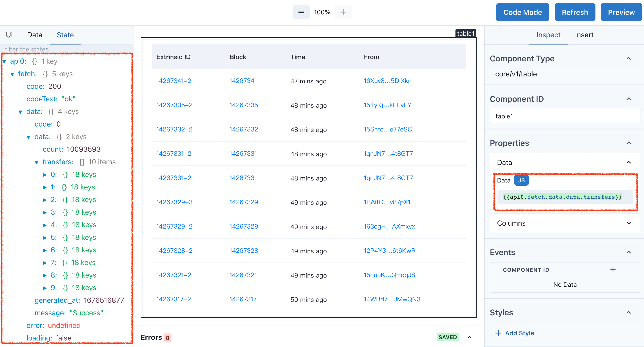Add a new event handler plus icon
This screenshot has height=347, width=644.
pyautogui.click(x=613, y=269)
